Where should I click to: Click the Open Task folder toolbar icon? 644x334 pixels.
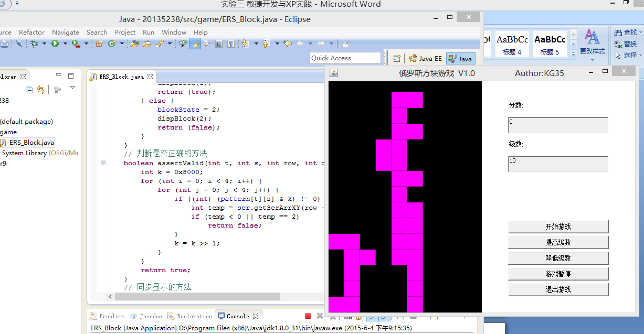pos(146,44)
